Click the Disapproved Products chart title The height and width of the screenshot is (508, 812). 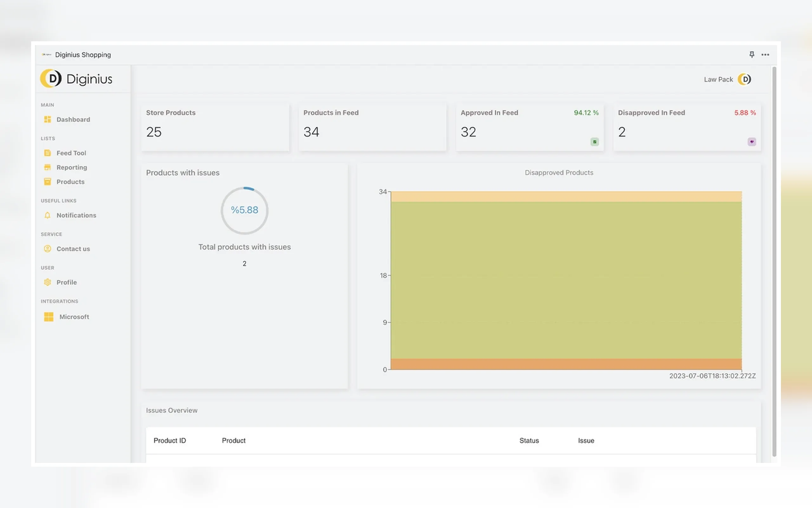click(x=559, y=173)
